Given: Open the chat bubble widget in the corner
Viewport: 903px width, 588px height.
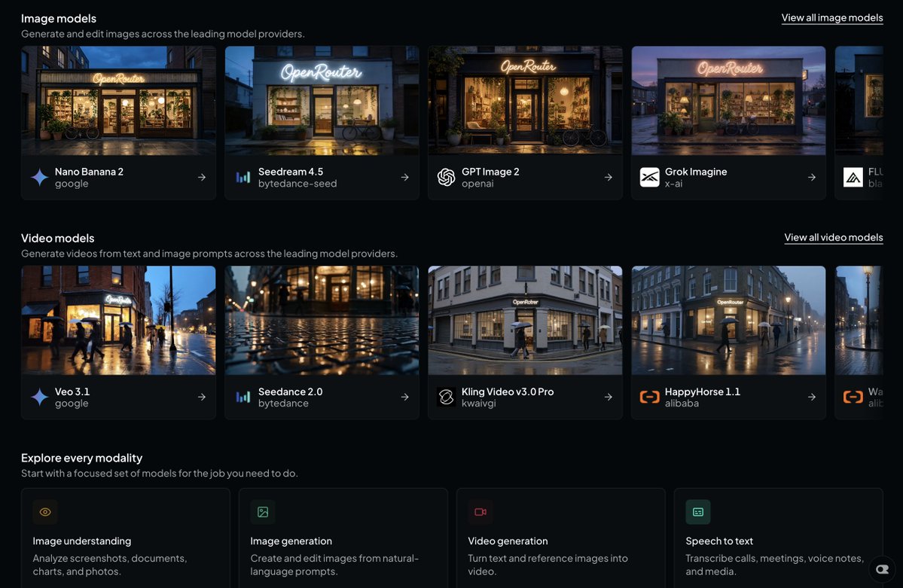Looking at the screenshot, I should pos(882,569).
